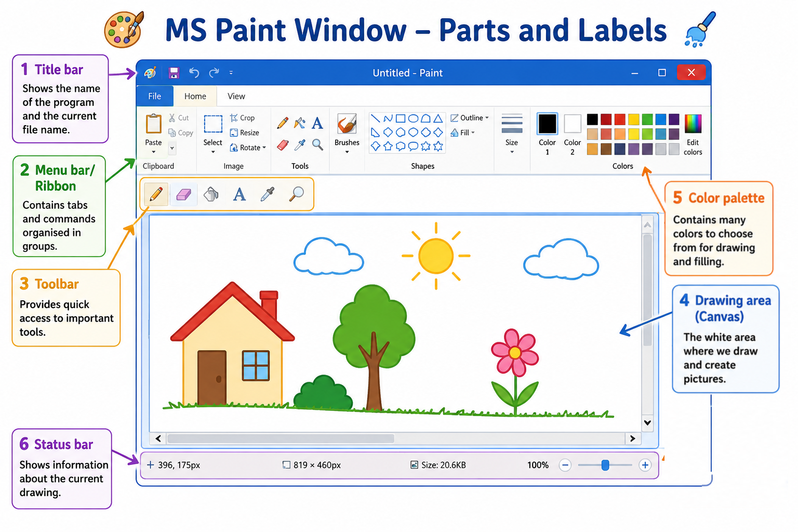The height and width of the screenshot is (532, 798).
Task: Click the small grey arrow button below Copy
Action: point(172,148)
